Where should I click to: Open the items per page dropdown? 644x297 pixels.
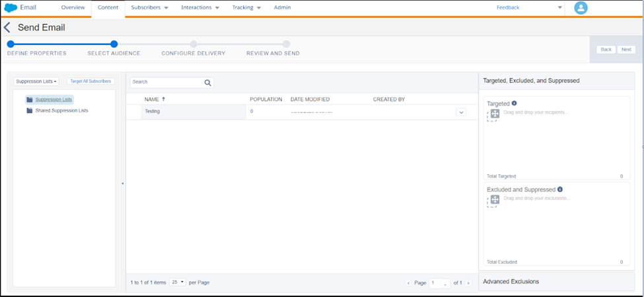point(178,282)
